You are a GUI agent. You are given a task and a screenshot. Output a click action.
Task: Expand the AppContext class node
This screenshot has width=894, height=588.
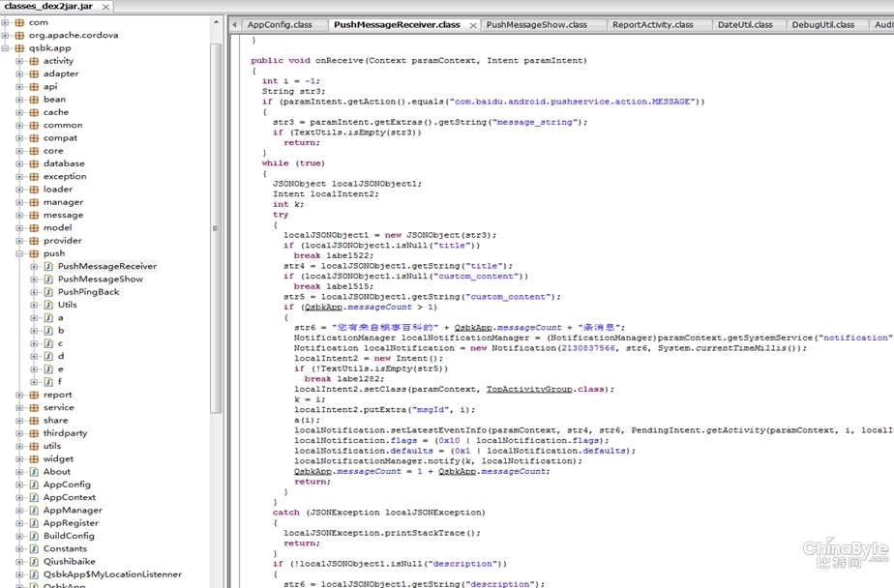coord(19,497)
